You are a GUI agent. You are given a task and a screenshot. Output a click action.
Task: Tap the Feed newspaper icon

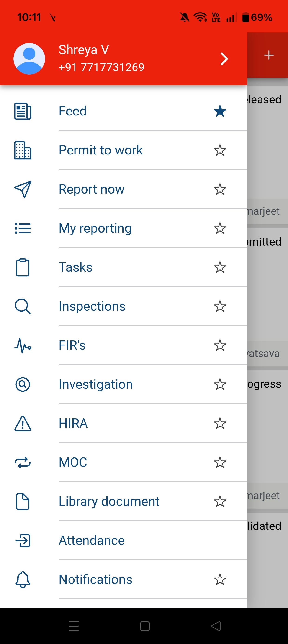(23, 111)
